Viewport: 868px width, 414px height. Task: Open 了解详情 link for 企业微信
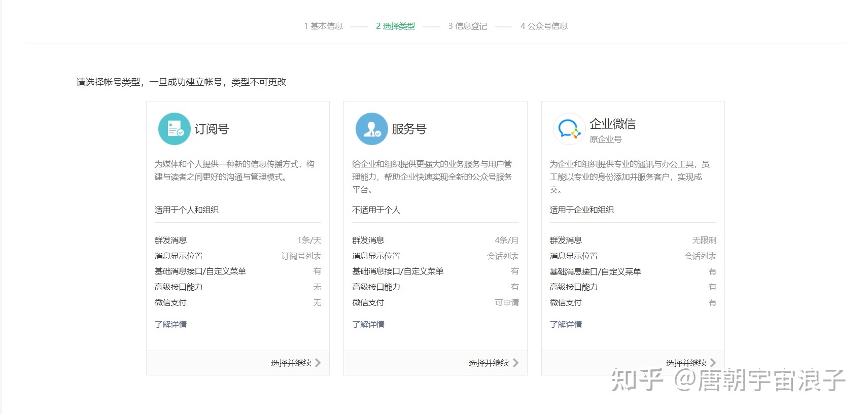[x=566, y=324]
